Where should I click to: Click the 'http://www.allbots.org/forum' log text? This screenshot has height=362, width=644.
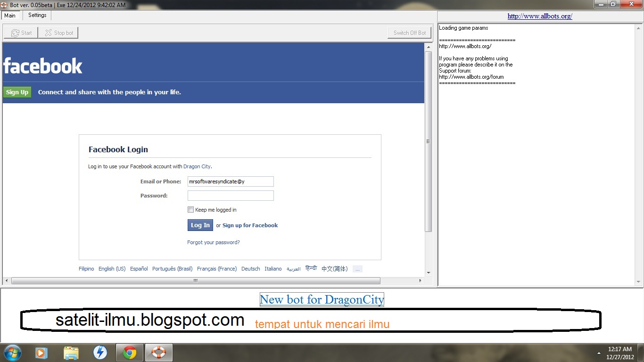point(471,77)
